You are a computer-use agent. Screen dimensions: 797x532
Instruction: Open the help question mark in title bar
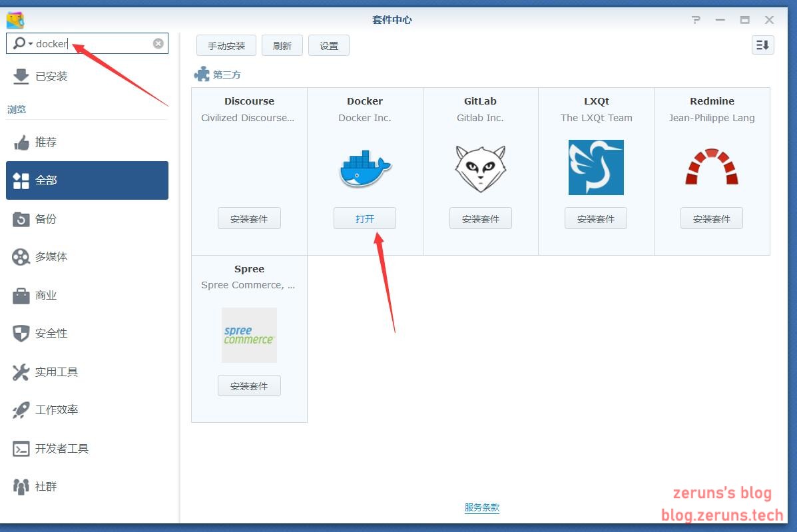(695, 20)
